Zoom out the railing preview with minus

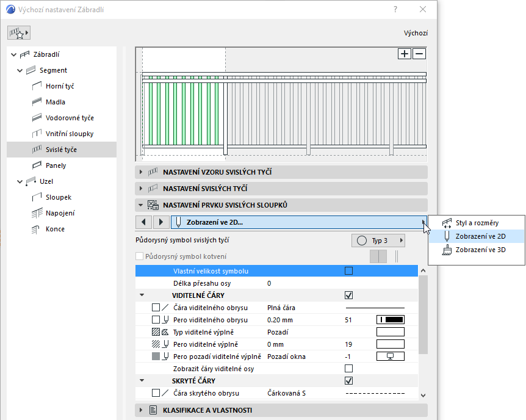(419, 54)
